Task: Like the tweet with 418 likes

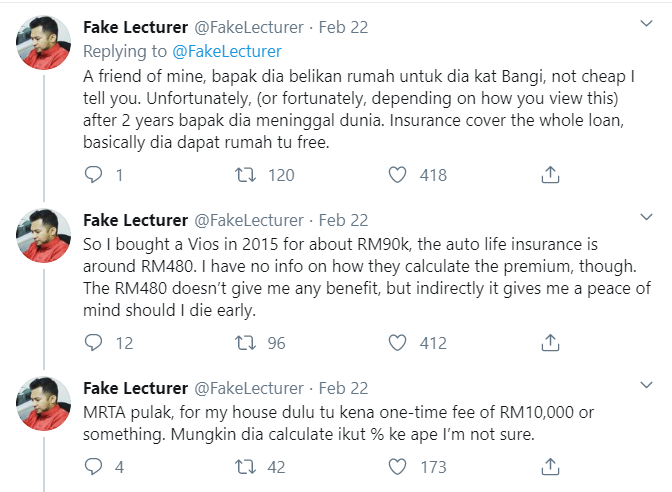Action: pyautogui.click(x=398, y=175)
